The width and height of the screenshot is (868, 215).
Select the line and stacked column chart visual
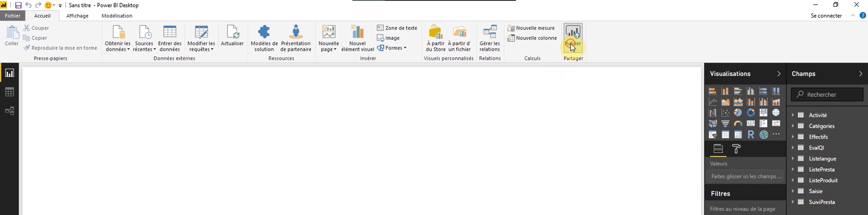click(x=751, y=102)
